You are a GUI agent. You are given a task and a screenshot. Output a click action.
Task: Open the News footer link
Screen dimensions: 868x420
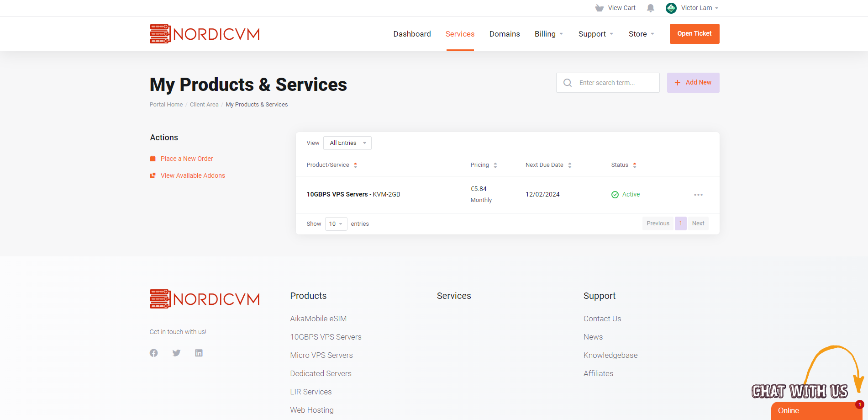click(593, 337)
